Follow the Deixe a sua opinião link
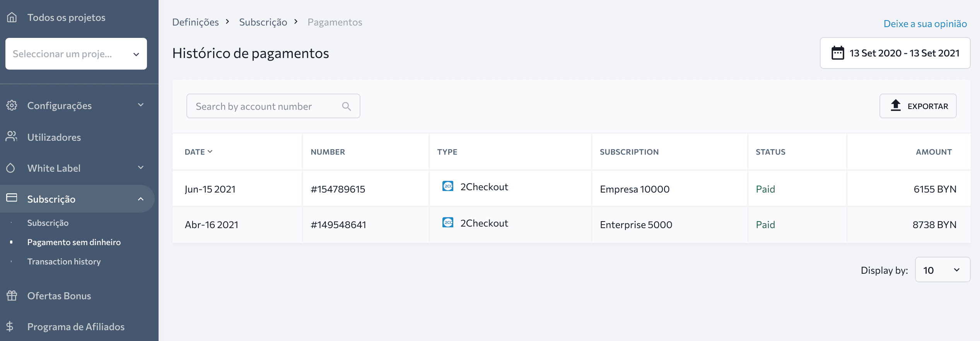The width and height of the screenshot is (980, 341). [x=925, y=24]
